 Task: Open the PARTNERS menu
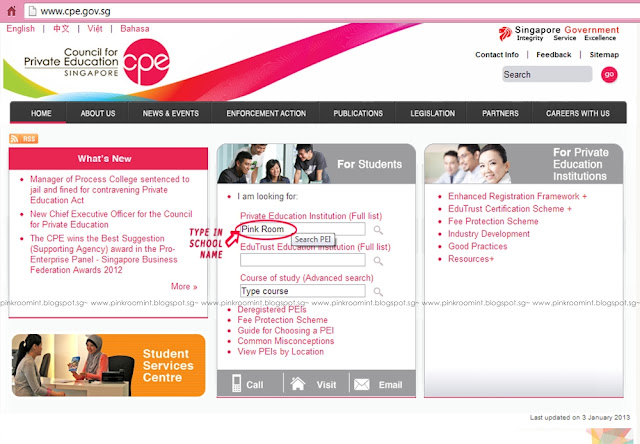point(500,113)
